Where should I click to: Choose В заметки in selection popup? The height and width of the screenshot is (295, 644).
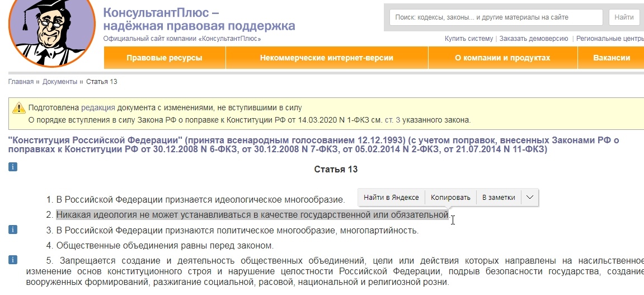[498, 197]
